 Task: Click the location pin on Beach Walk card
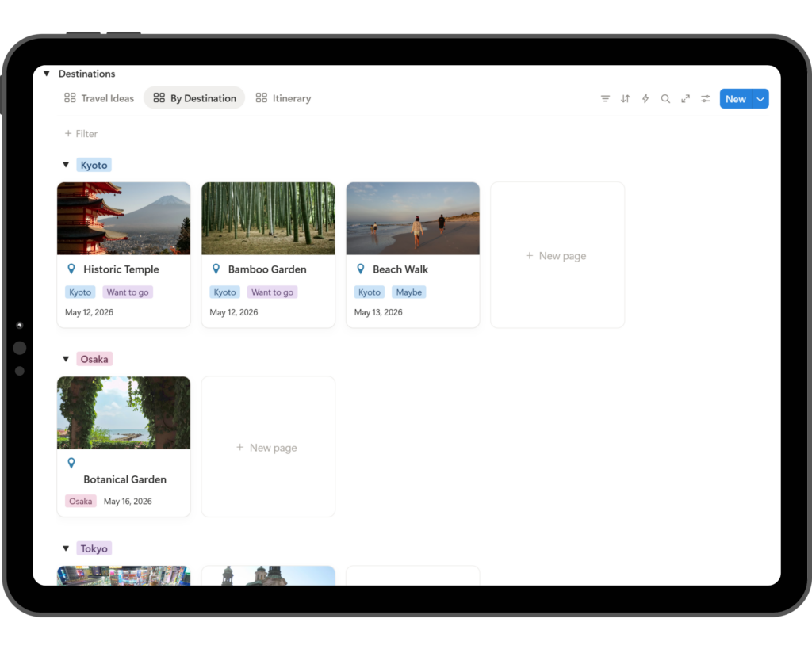(x=359, y=269)
